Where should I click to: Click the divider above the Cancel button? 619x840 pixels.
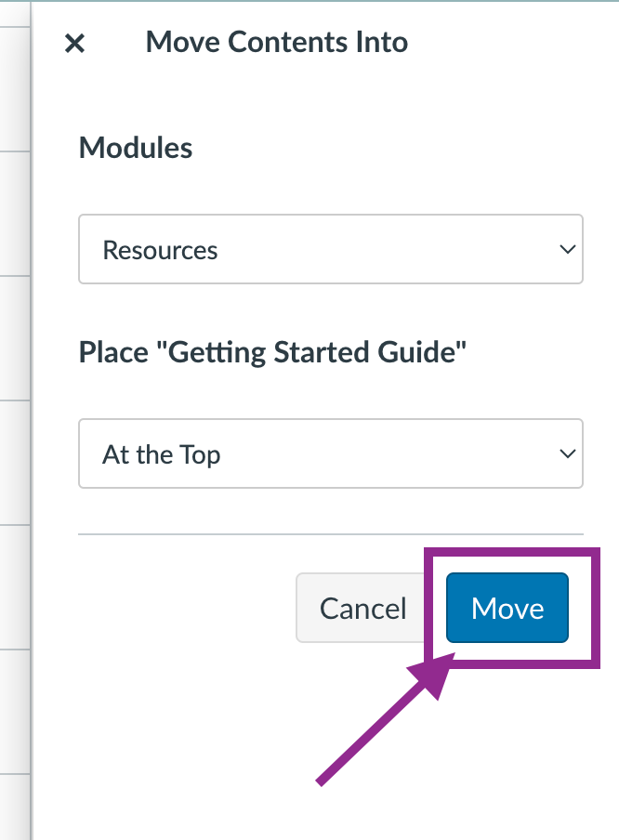[331, 534]
